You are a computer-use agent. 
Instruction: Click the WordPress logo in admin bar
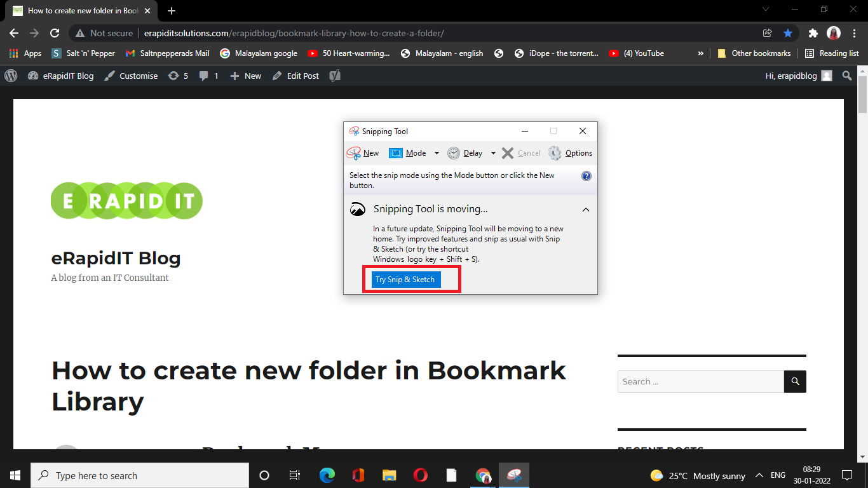tap(11, 76)
